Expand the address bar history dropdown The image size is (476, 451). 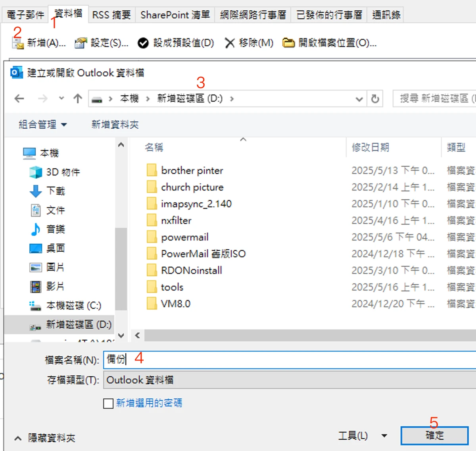[x=359, y=99]
